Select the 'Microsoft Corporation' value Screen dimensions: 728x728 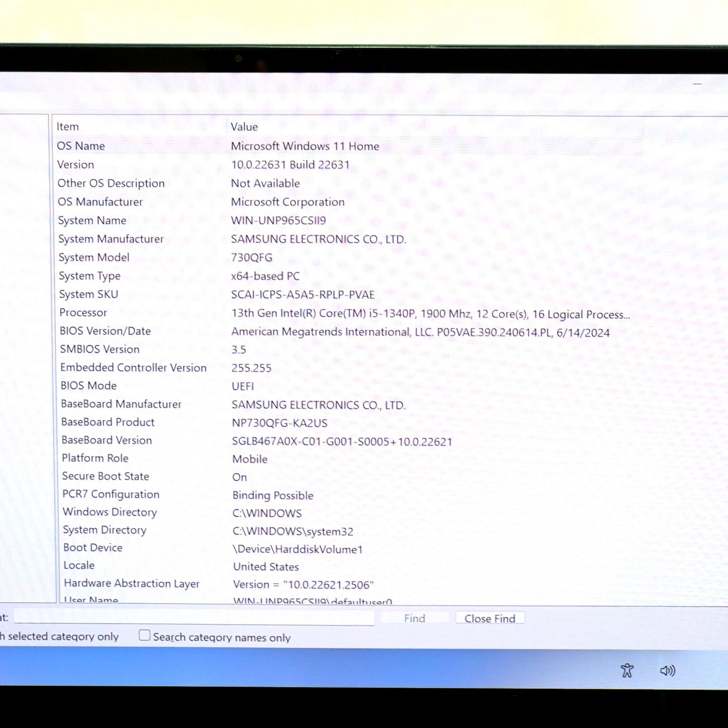click(x=288, y=202)
